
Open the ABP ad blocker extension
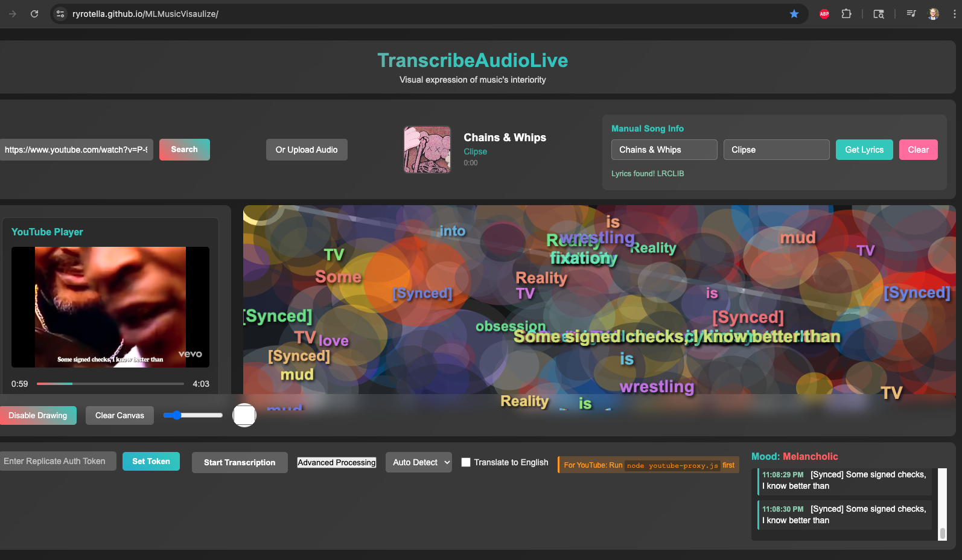824,14
